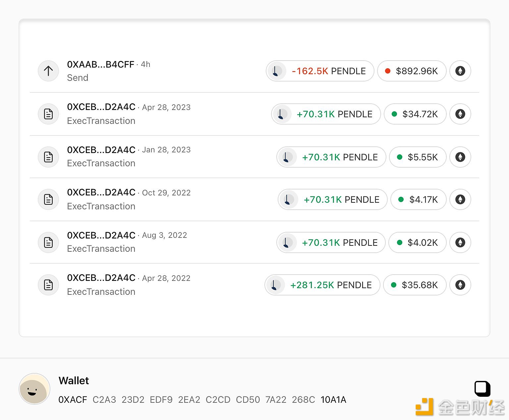Screen dimensions: 509x420
Task: Click the Send arrow icon on top transaction
Action: (48, 71)
